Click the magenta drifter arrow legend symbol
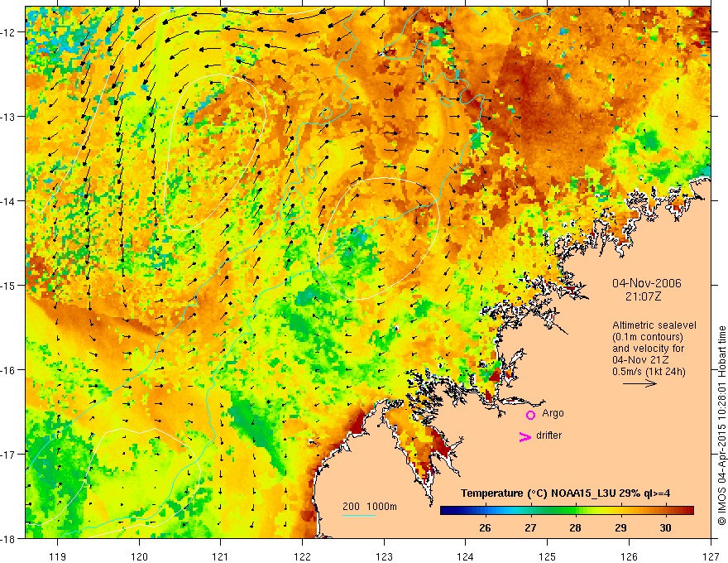Viewport: 728px width, 563px height. point(525,436)
